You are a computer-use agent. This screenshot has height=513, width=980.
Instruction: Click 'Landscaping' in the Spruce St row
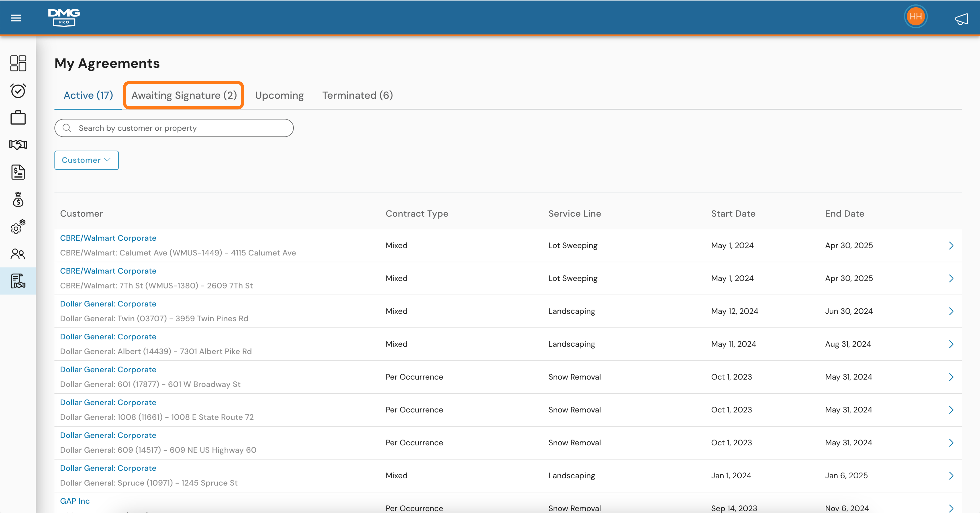572,476
